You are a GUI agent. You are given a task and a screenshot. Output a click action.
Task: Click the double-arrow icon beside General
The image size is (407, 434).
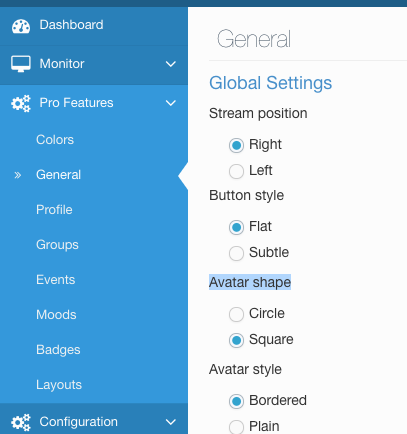pos(18,175)
